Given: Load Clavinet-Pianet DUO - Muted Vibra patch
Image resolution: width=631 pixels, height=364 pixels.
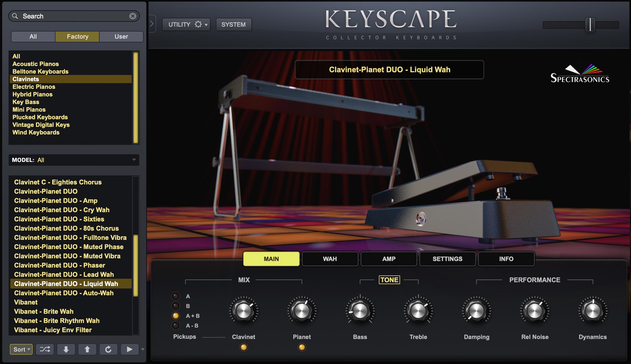Looking at the screenshot, I should point(71,256).
